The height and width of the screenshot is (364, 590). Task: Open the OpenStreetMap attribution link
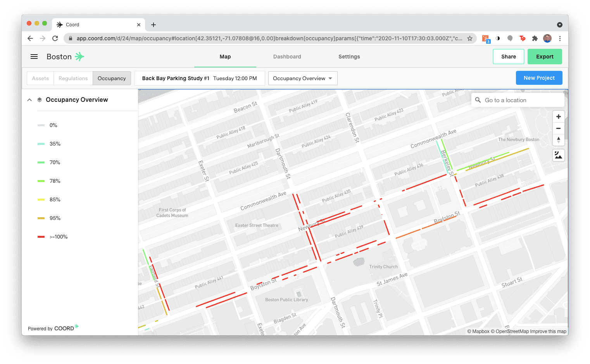click(510, 331)
